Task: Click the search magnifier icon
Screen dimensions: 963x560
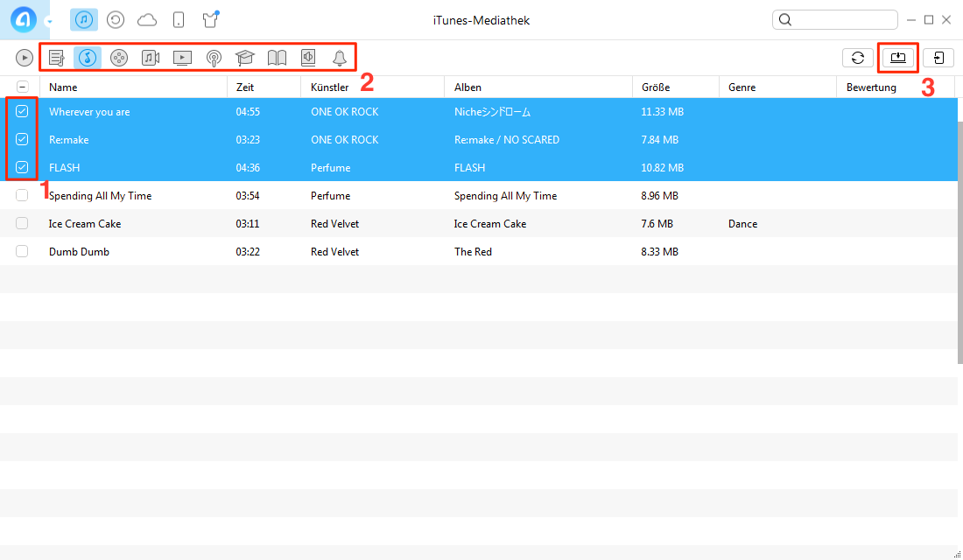Action: [785, 19]
